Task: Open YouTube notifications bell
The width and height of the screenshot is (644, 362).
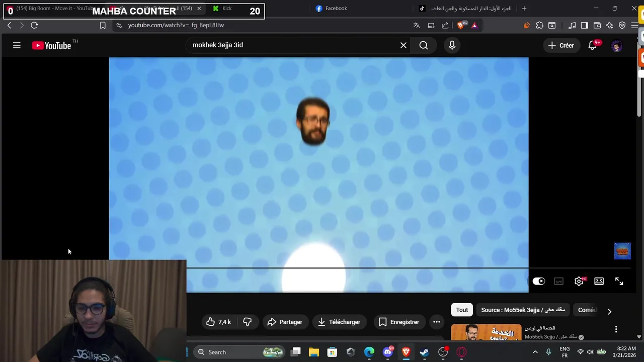Action: (x=592, y=45)
